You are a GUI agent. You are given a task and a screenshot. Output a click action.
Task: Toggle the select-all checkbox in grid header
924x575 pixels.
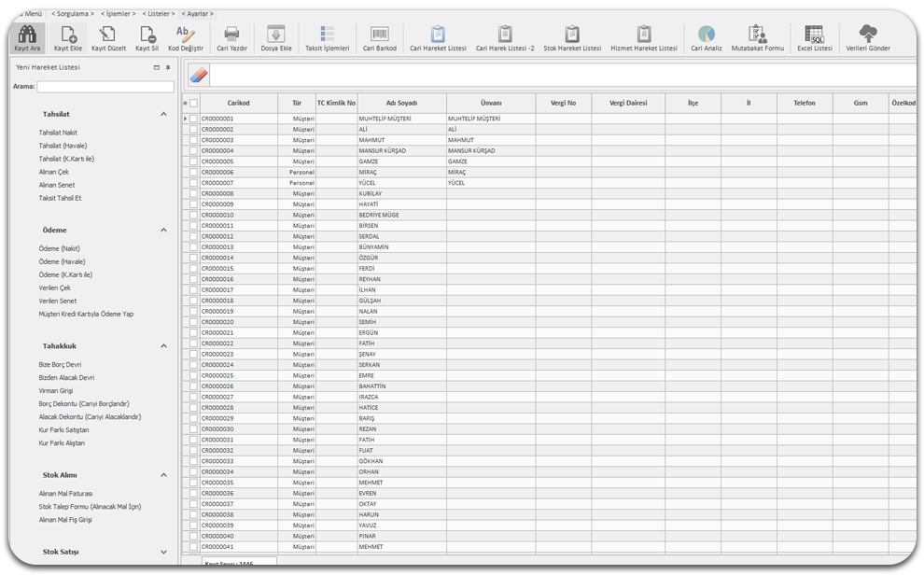pos(194,104)
